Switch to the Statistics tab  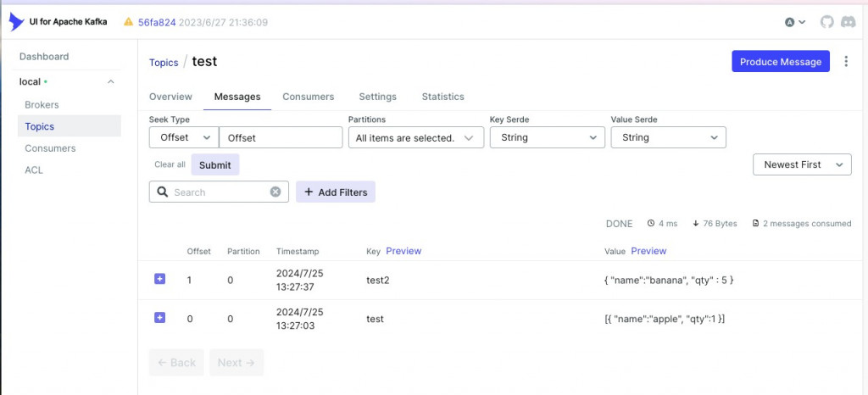(442, 97)
